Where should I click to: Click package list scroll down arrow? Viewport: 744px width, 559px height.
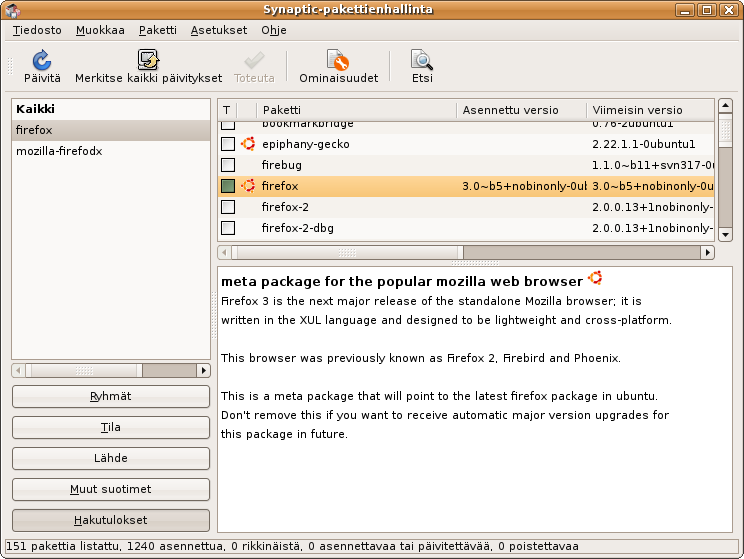click(x=725, y=234)
